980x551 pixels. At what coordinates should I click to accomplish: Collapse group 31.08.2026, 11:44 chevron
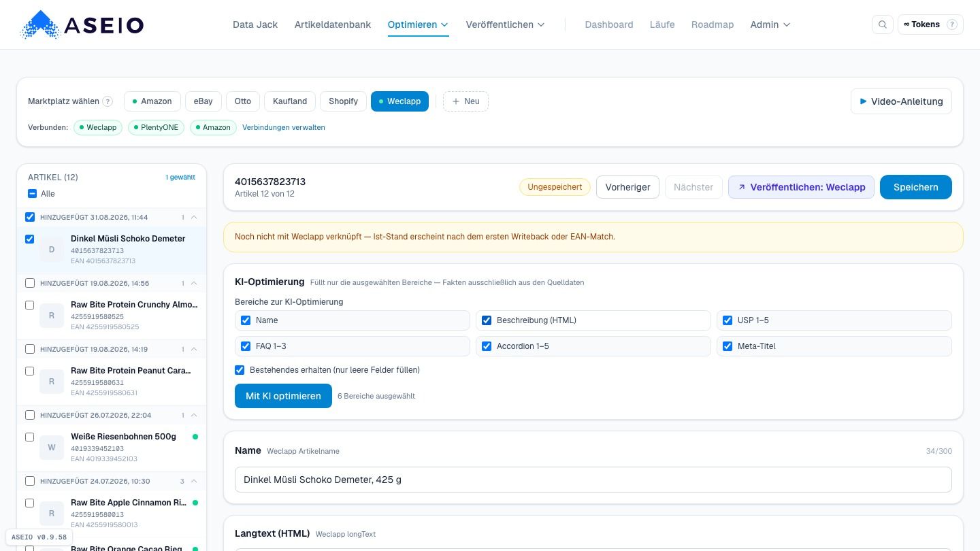[194, 217]
